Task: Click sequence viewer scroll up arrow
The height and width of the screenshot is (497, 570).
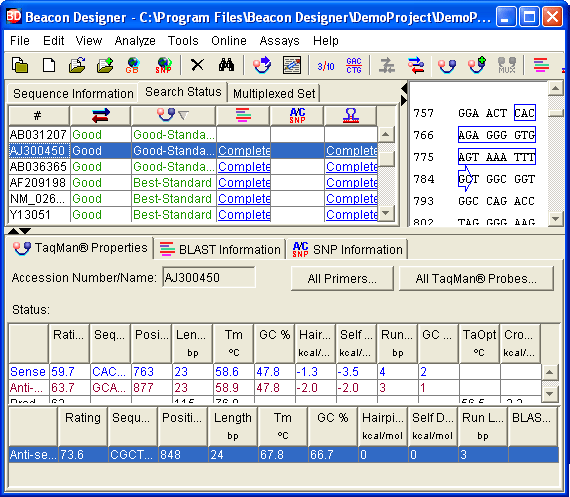Action: [555, 88]
